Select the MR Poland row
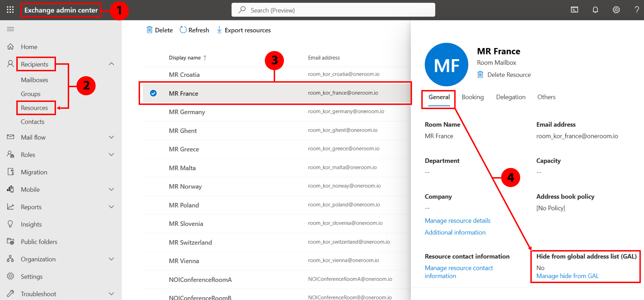The height and width of the screenshot is (300, 644). (x=276, y=205)
